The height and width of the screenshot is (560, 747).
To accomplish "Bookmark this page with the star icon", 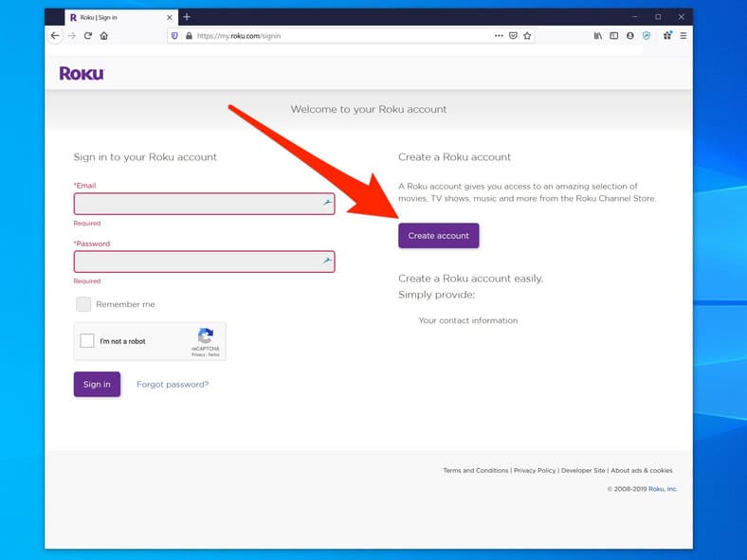I will (527, 36).
